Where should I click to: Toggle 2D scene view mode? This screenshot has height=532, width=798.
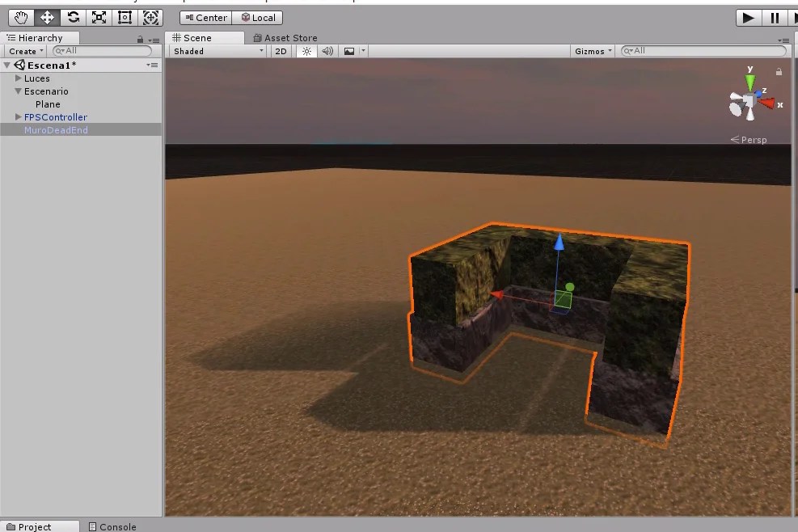point(281,50)
